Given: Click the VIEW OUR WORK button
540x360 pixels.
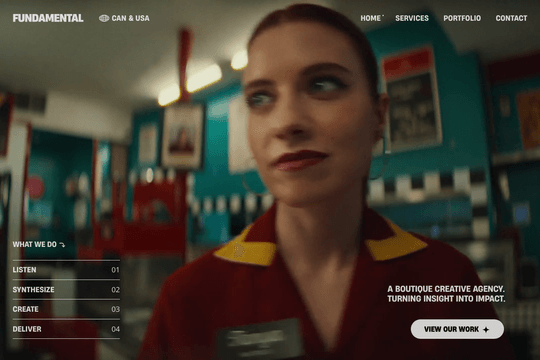Looking at the screenshot, I should [x=457, y=329].
